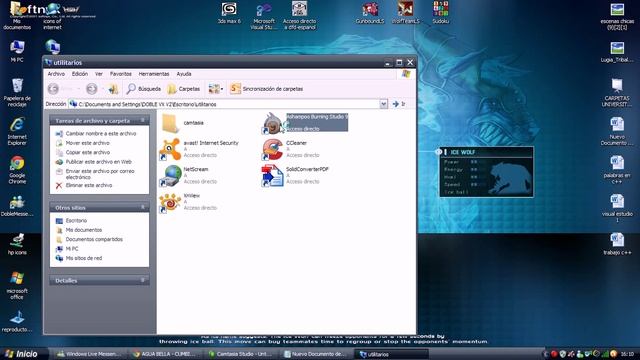The width and height of the screenshot is (640, 360).
Task: Select the Sudoku desktop icon
Action: [x=441, y=13]
